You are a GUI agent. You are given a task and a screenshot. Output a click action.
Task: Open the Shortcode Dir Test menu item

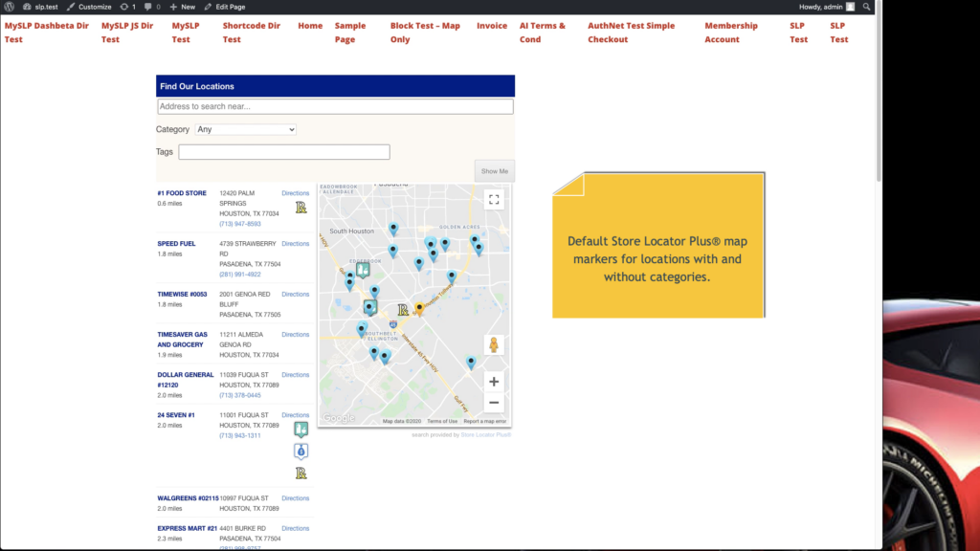pyautogui.click(x=252, y=33)
